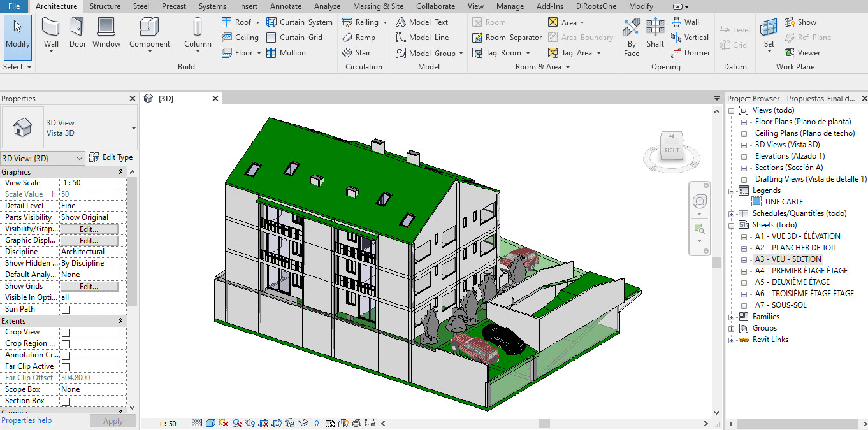Screen dimensions: 868x430
Task: Select the Column tool
Action: click(198, 32)
